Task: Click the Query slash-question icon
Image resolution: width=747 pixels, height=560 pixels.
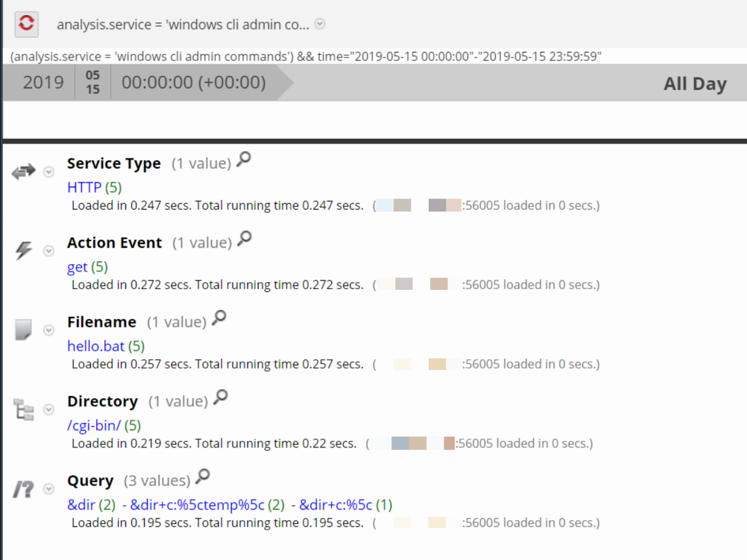Action: (23, 489)
